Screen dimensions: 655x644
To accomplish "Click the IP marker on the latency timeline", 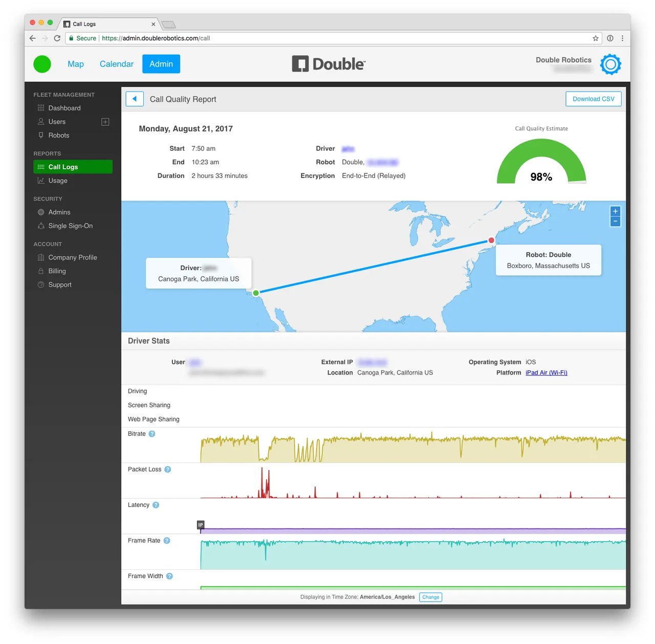I will (201, 525).
